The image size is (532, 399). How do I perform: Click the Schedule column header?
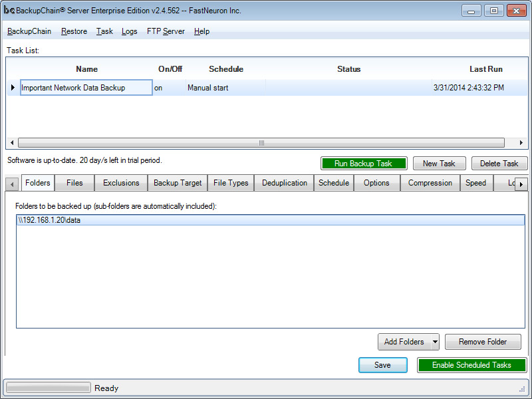pos(226,69)
